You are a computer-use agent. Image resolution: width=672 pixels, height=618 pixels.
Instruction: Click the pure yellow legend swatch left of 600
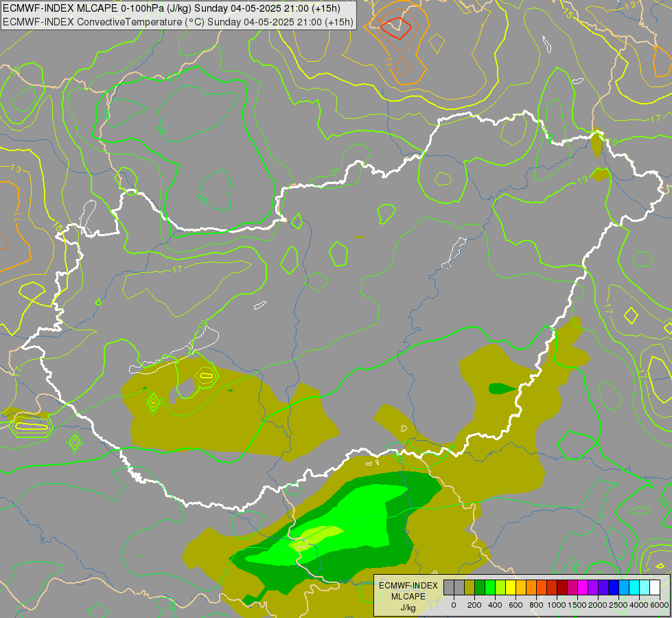point(511,587)
